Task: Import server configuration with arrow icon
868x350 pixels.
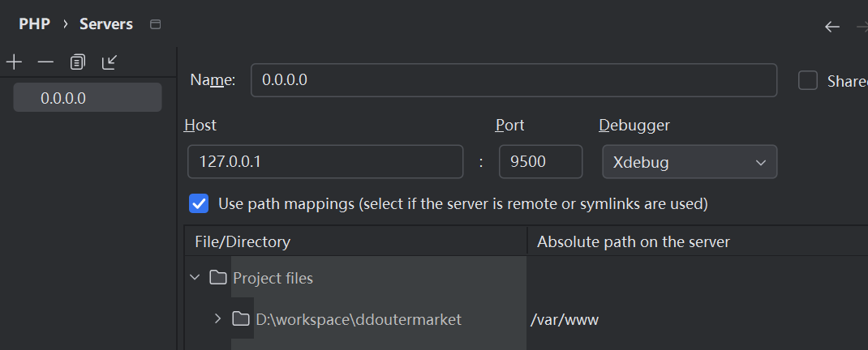Action: coord(110,62)
